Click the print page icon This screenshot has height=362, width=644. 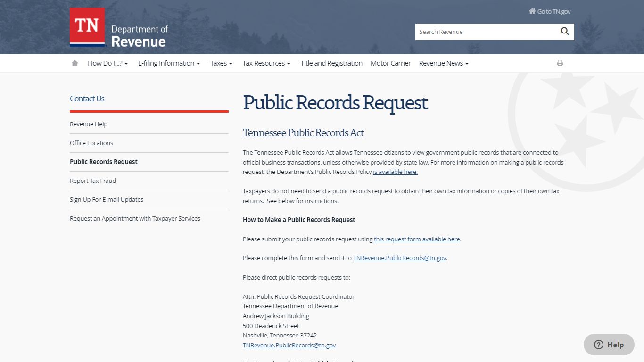[560, 63]
